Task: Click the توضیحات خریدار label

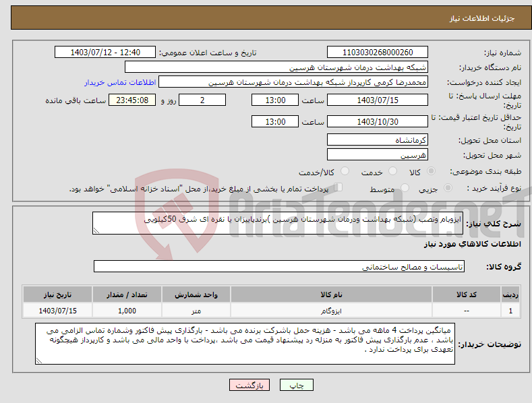Action: pos(490,344)
